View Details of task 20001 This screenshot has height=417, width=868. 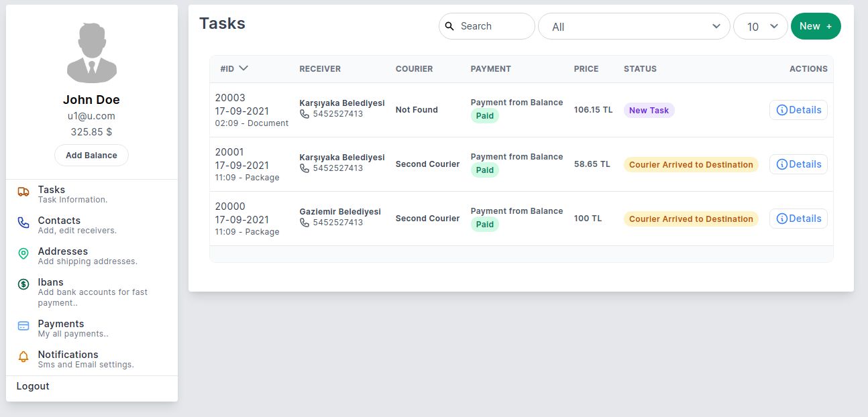[x=798, y=164]
